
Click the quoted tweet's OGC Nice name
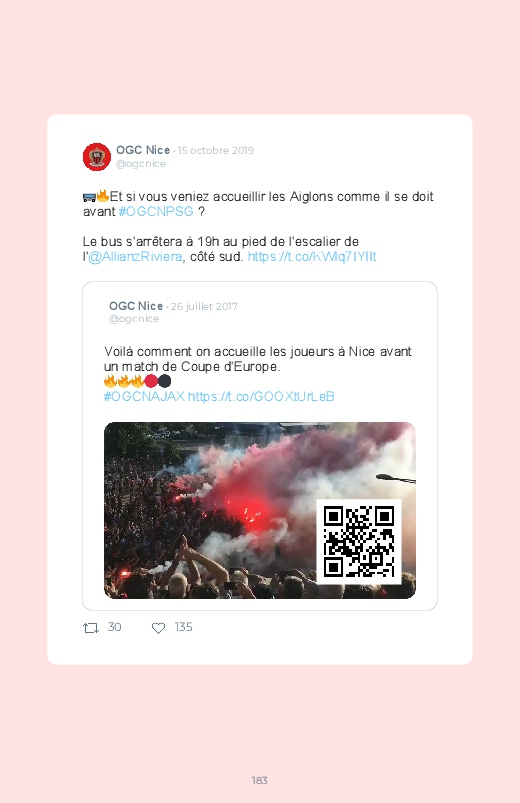[136, 306]
